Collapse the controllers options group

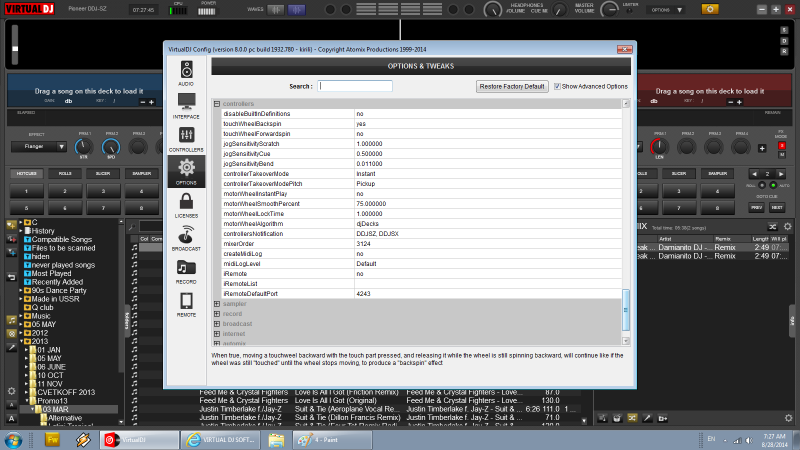216,104
